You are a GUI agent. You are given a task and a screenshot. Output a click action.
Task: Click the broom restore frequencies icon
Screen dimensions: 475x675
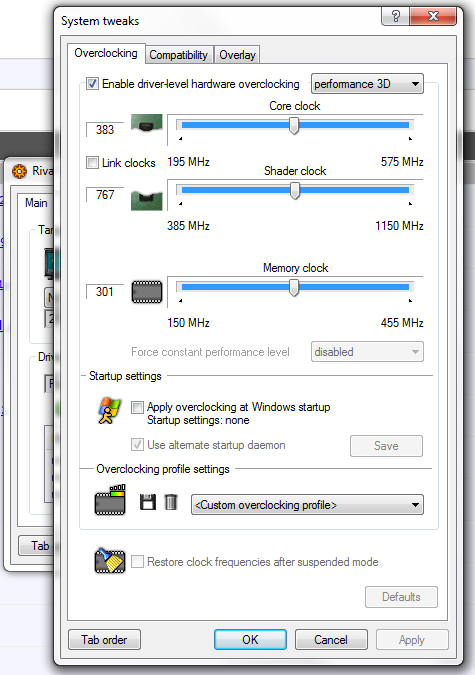point(110,560)
